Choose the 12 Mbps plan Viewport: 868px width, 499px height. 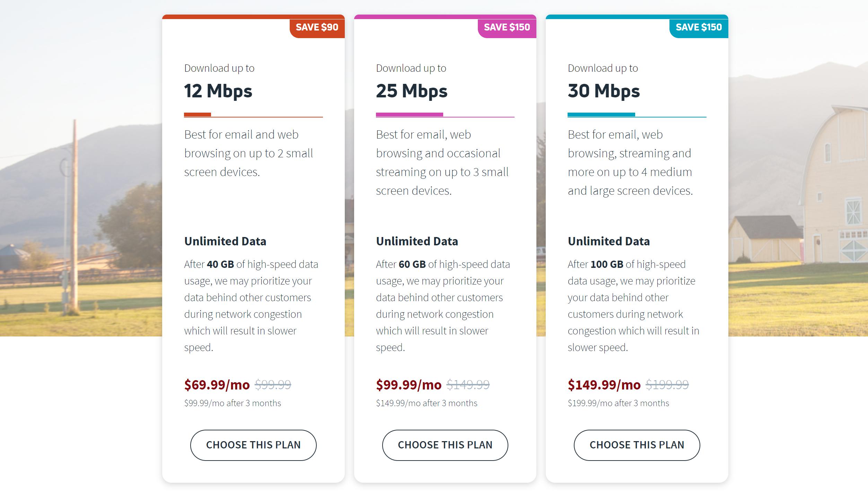[253, 445]
